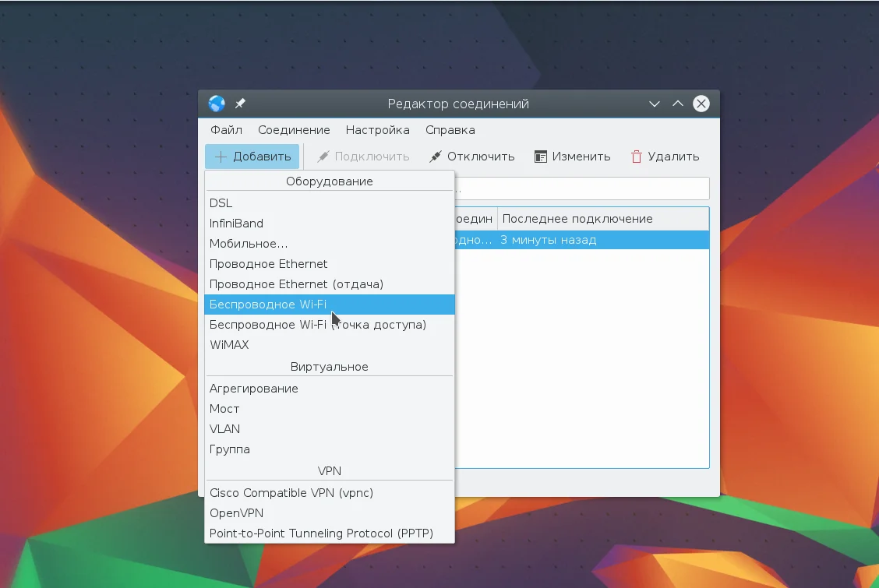This screenshot has height=588, width=879.
Task: Minimize the Редактор соединений window
Action: 655,104
